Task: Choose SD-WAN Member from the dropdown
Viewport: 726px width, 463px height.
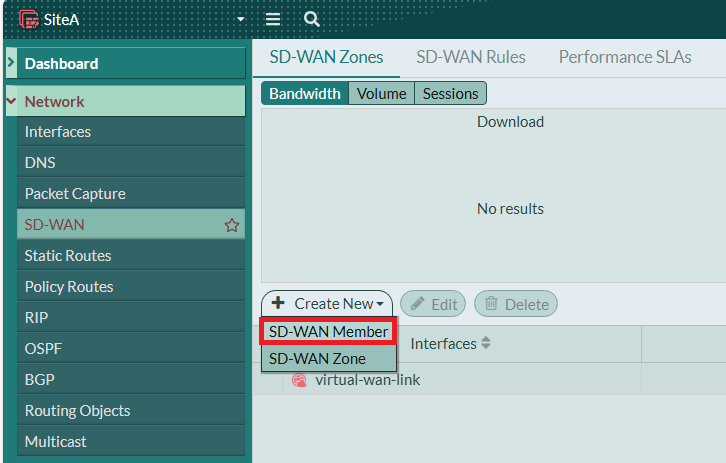Action: point(328,332)
